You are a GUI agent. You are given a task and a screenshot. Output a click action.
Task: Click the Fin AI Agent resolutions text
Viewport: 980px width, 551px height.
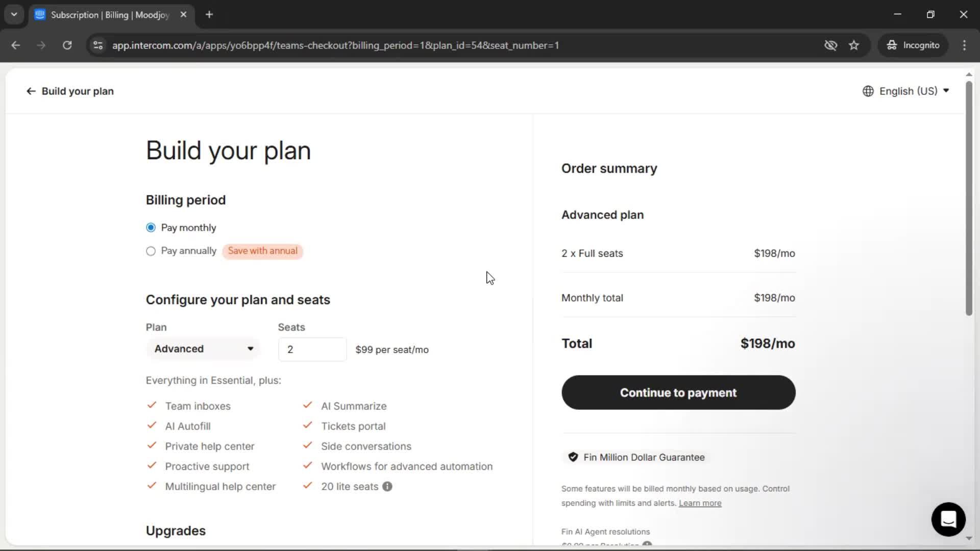tap(605, 532)
